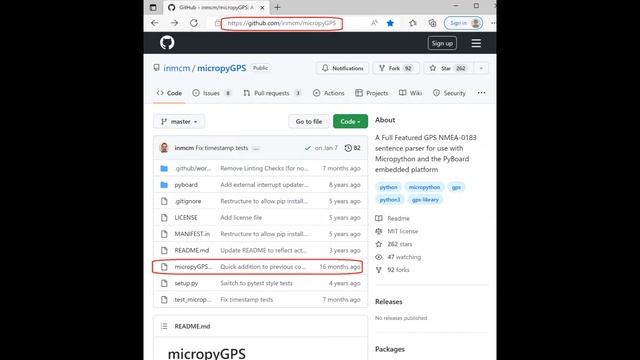
Task: Click the read aloud icon in address bar
Action: tap(374, 23)
